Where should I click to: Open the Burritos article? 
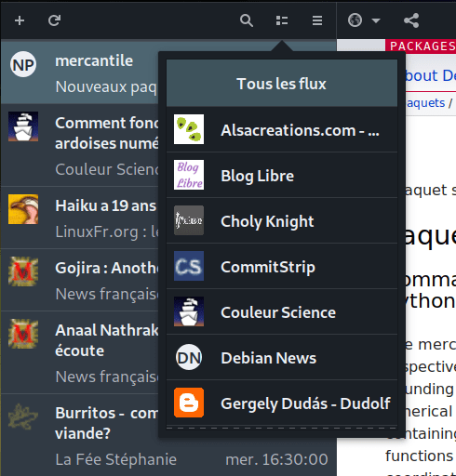pyautogui.click(x=80, y=435)
